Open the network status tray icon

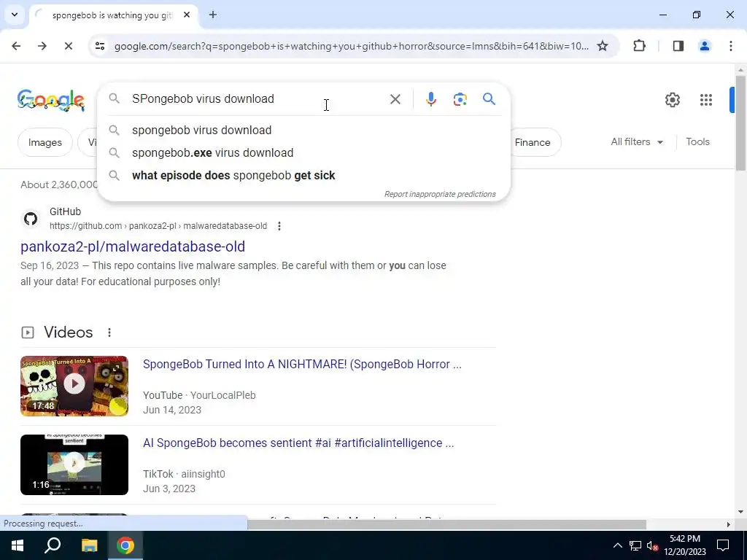pyautogui.click(x=635, y=545)
